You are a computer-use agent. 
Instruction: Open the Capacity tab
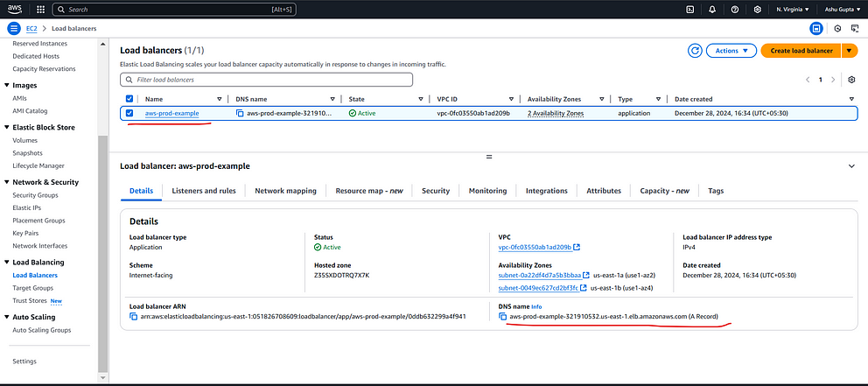click(664, 191)
